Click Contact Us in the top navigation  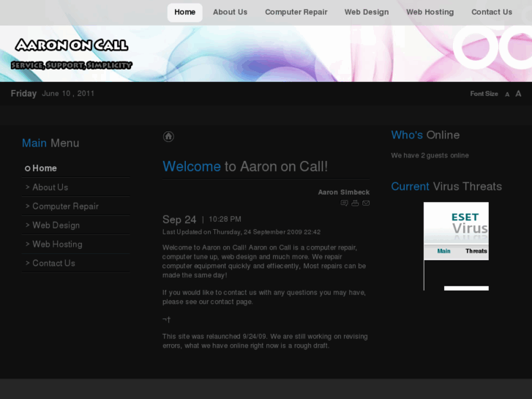(x=491, y=12)
